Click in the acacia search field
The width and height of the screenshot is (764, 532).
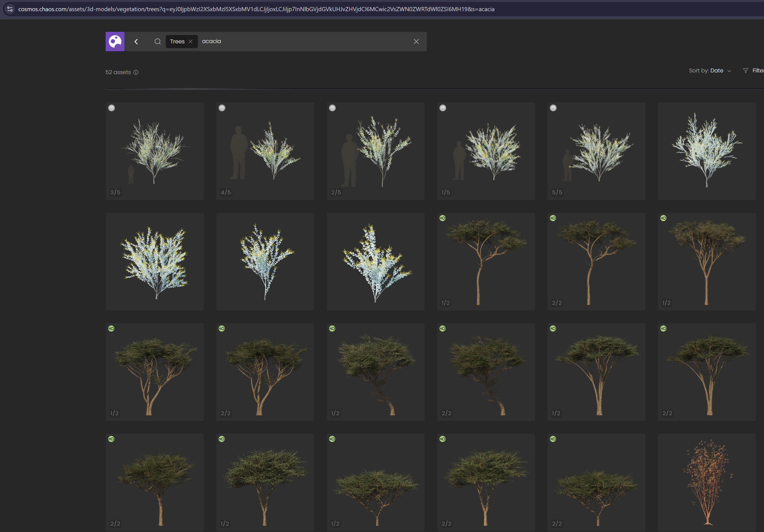pyautogui.click(x=299, y=42)
